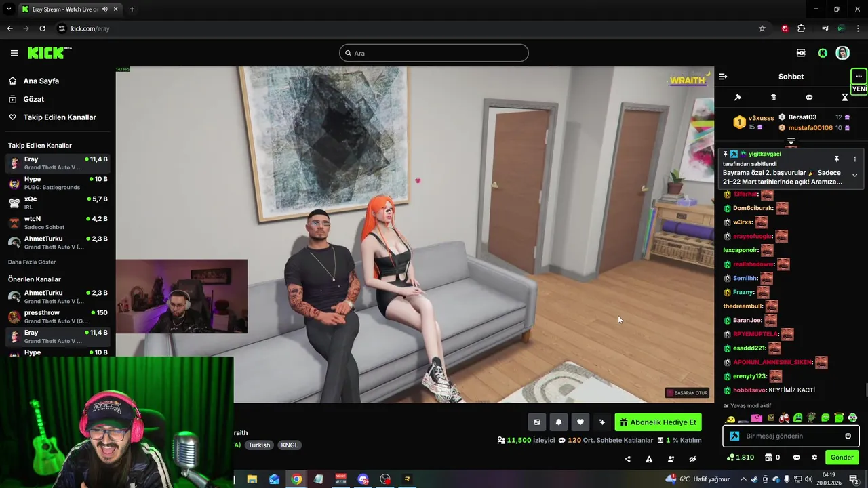
Task: Click the moderation gavel icon in chat toolbar
Action: (738, 97)
